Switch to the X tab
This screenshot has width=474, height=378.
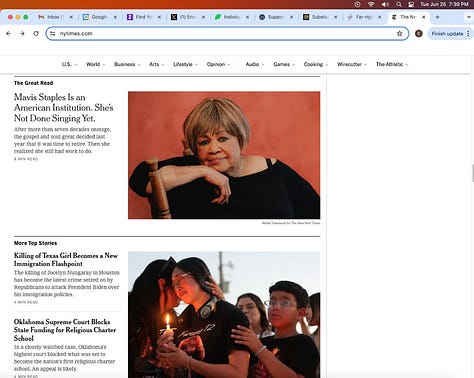point(186,17)
